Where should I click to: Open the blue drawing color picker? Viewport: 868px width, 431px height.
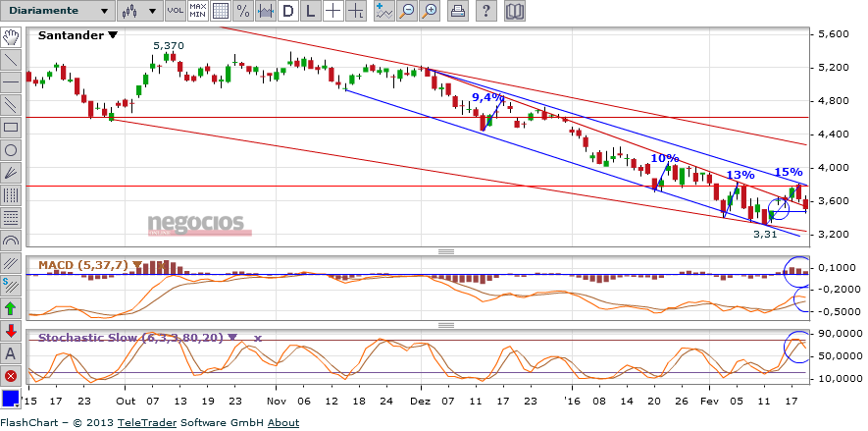pos(11,399)
